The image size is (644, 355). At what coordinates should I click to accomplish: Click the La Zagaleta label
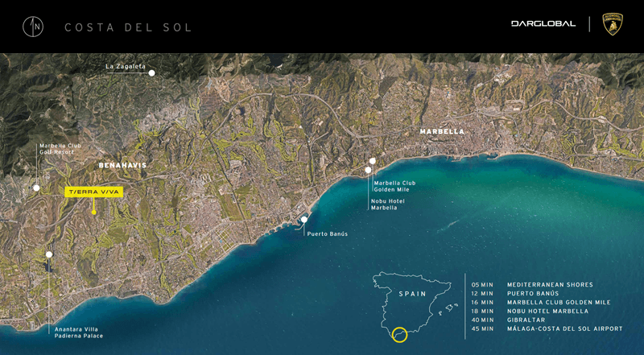point(126,66)
